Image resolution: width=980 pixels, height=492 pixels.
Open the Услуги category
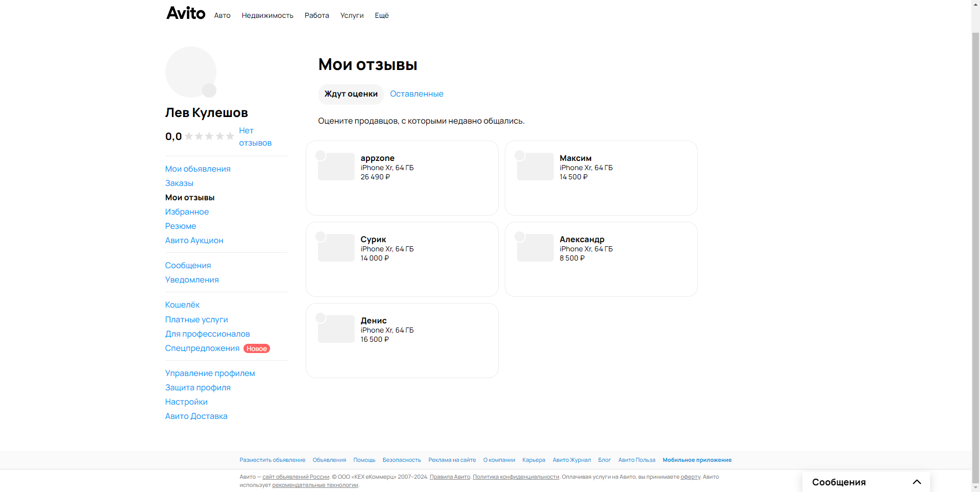point(352,15)
